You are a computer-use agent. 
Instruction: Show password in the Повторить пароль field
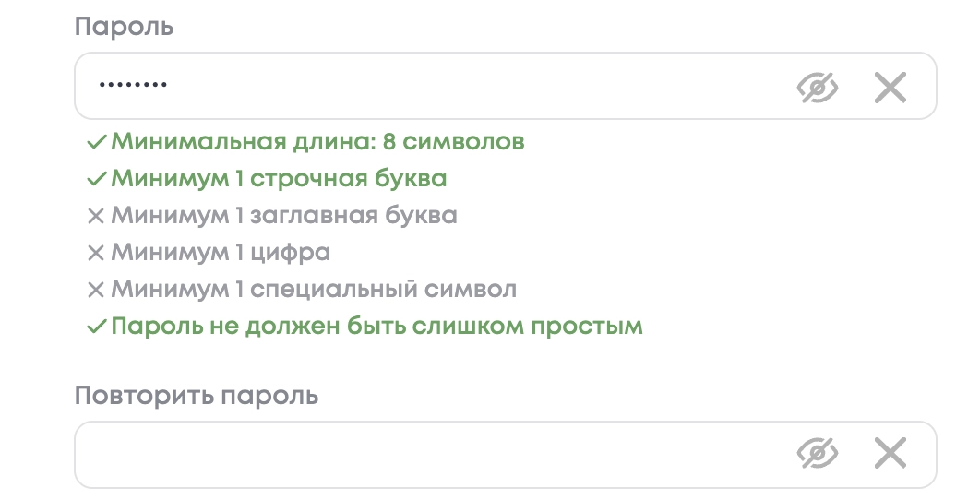coord(817,454)
